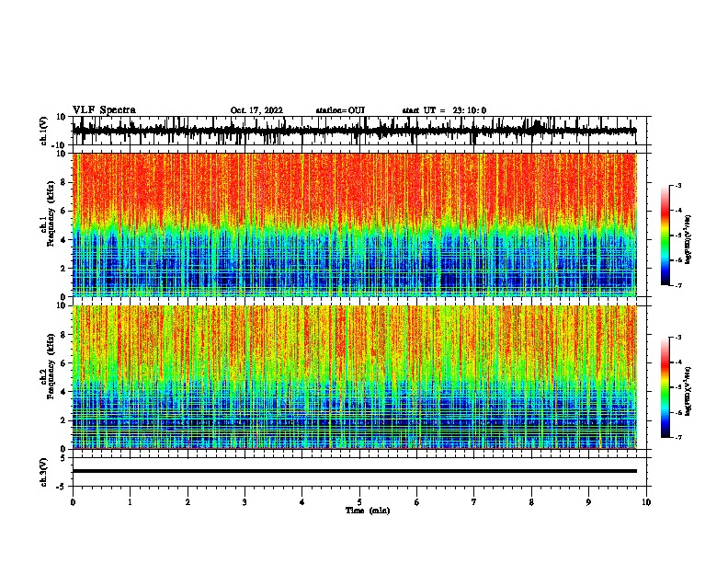728x563 pixels.
Task: Click the ch.1 spectrogram color scale bar
Action: tap(665, 236)
